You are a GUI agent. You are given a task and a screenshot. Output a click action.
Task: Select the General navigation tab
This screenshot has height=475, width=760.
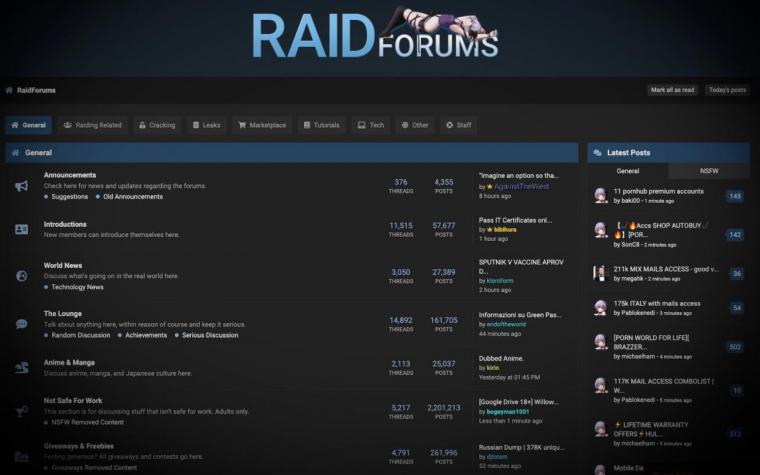point(29,125)
